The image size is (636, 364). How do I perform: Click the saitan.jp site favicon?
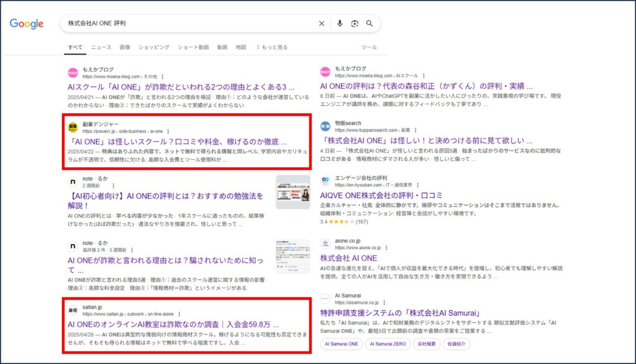tap(73, 309)
